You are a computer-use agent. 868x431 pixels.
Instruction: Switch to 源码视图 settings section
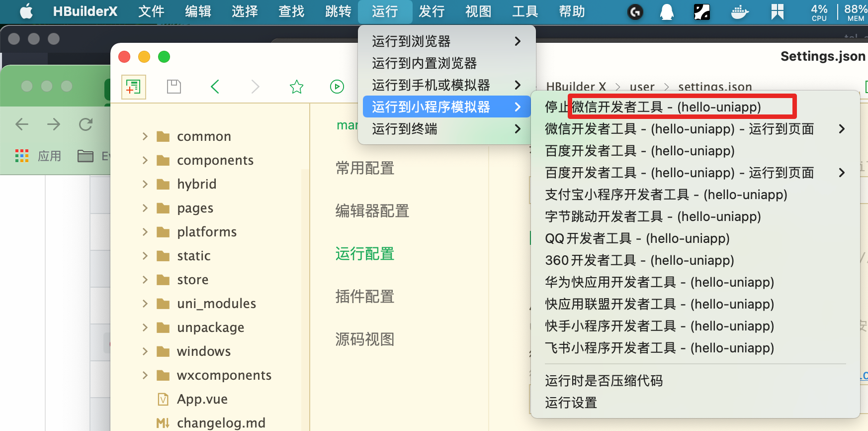click(x=365, y=339)
